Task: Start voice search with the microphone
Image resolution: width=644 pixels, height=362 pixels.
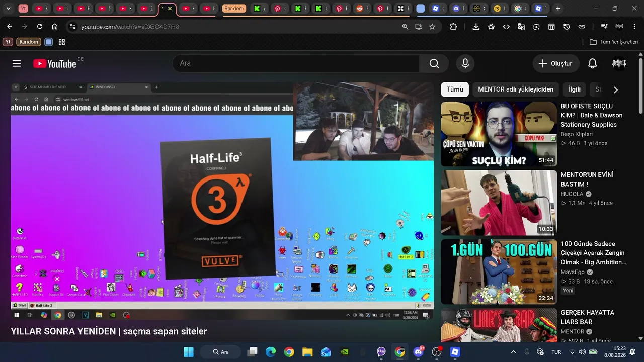Action: (x=465, y=63)
